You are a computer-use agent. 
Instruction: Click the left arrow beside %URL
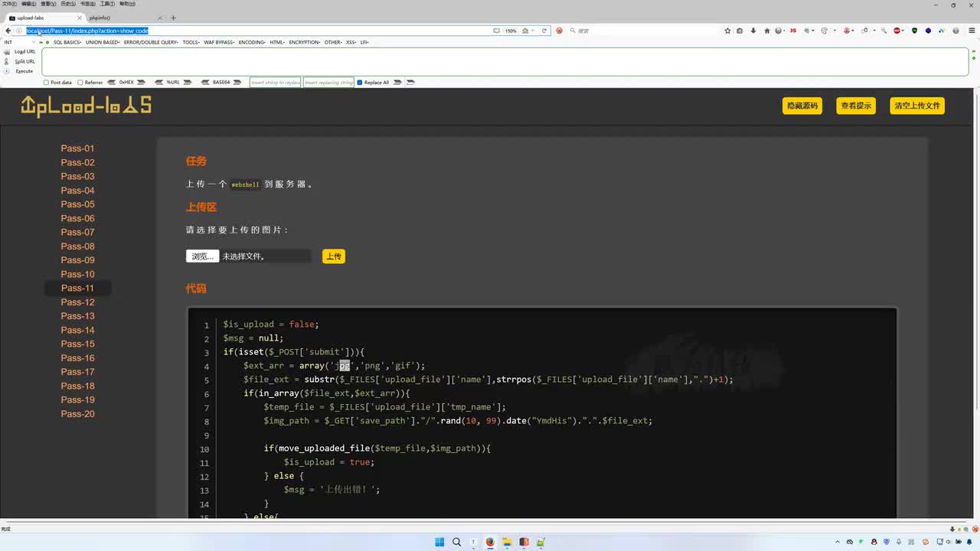pyautogui.click(x=159, y=82)
